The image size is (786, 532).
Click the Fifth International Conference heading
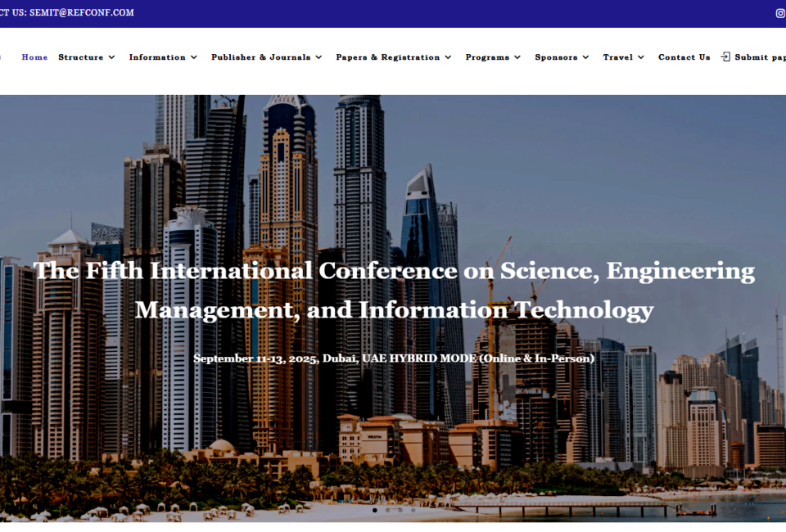394,290
